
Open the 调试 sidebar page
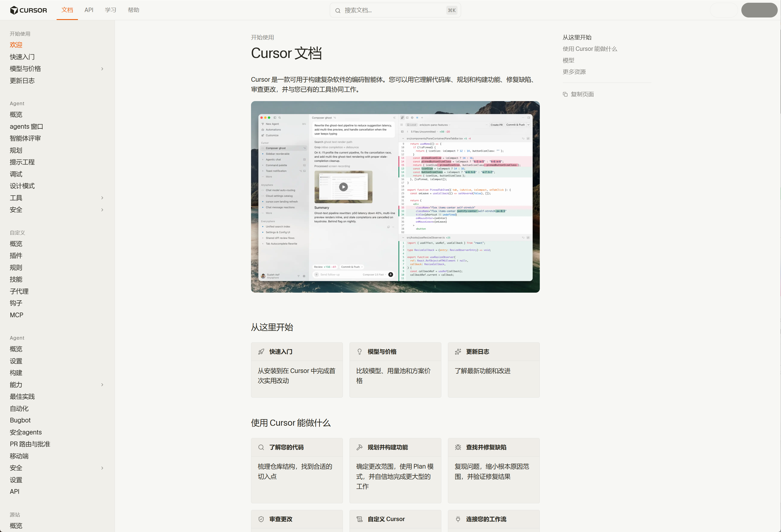(16, 174)
